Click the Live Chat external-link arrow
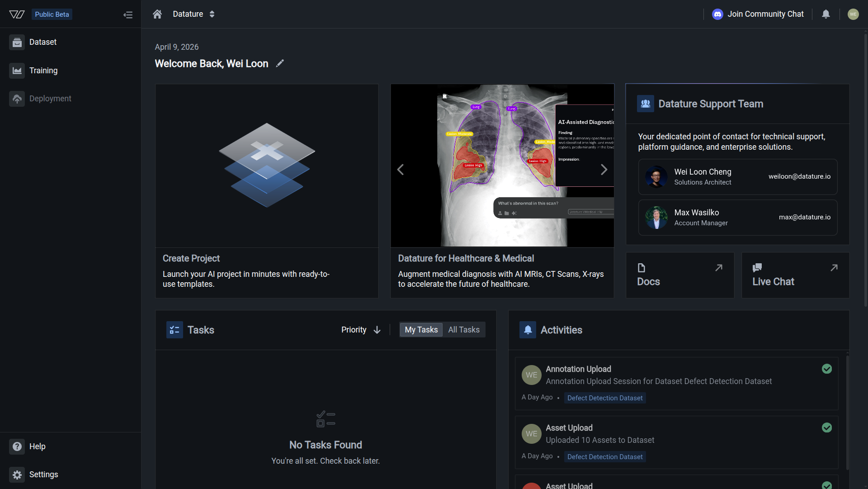The width and height of the screenshot is (868, 489). pyautogui.click(x=834, y=268)
